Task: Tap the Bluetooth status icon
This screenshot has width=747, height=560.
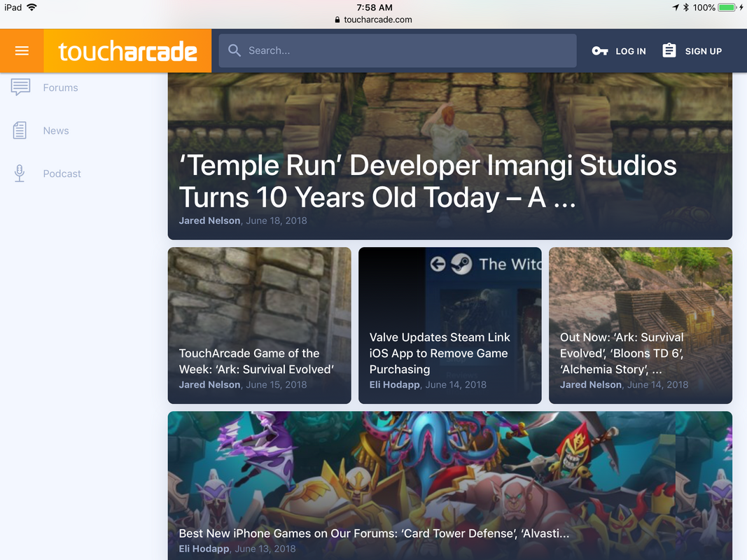Action: (x=686, y=7)
